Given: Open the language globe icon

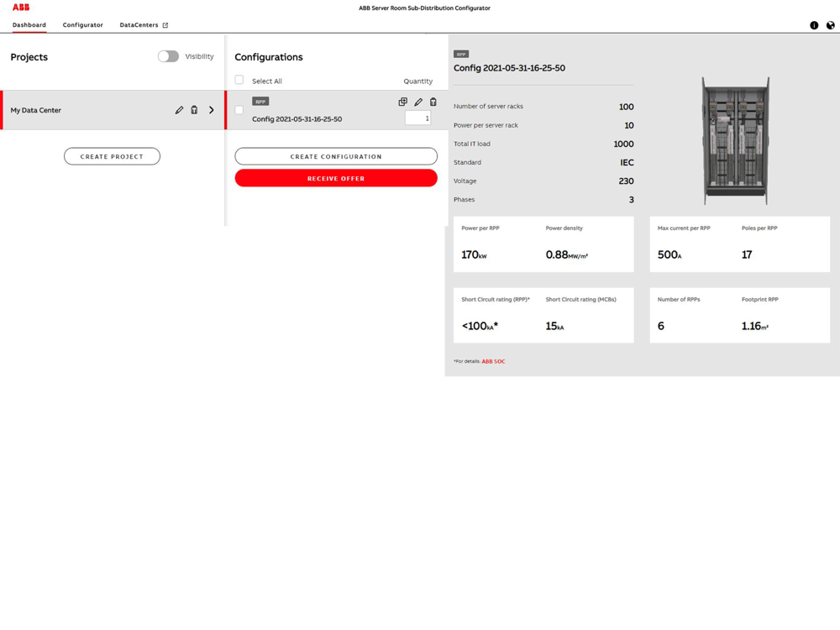Looking at the screenshot, I should [x=830, y=25].
